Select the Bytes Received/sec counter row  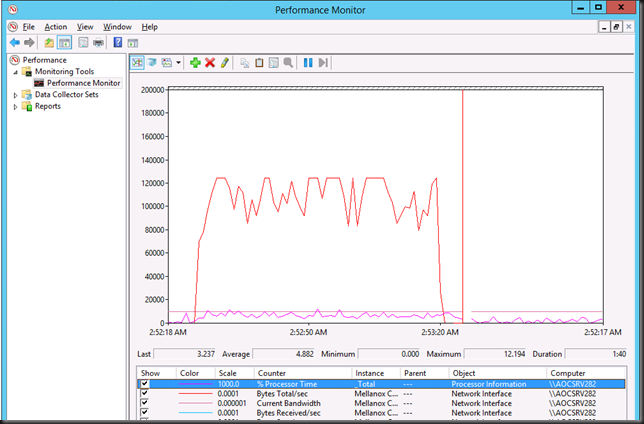[381, 413]
